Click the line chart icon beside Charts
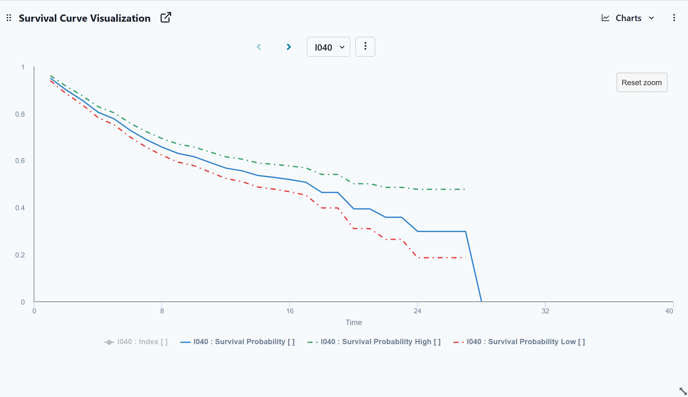 (x=605, y=18)
